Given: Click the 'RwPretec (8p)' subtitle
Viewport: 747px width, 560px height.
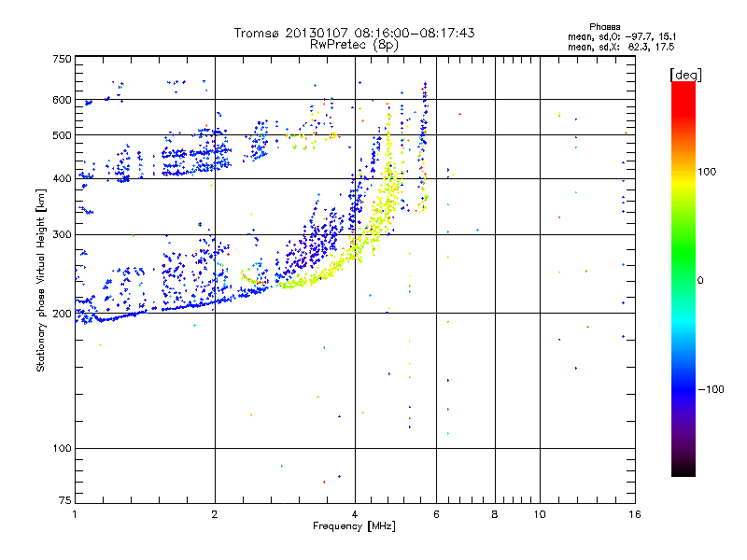Looking at the screenshot, I should point(354,45).
